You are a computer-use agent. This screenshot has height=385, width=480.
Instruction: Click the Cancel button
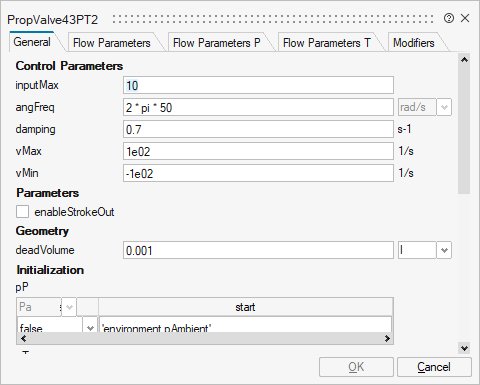click(434, 367)
